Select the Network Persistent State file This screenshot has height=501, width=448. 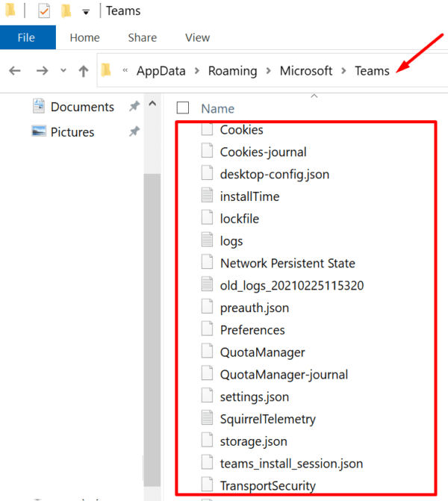coord(287,264)
